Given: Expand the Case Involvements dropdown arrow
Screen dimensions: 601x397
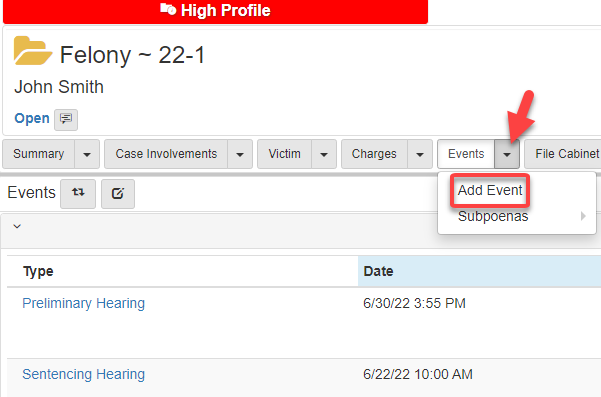Looking at the screenshot, I should tap(240, 154).
